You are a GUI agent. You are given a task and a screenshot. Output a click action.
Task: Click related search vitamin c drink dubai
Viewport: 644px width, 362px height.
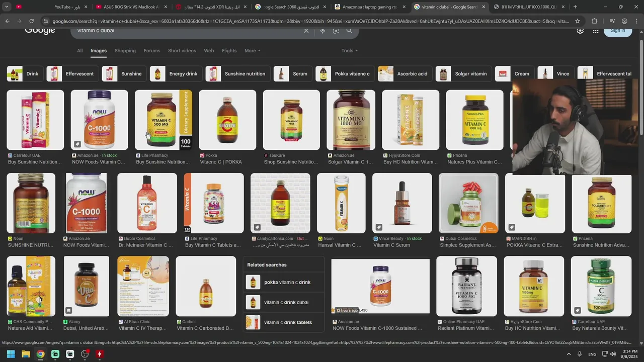tap(284, 302)
